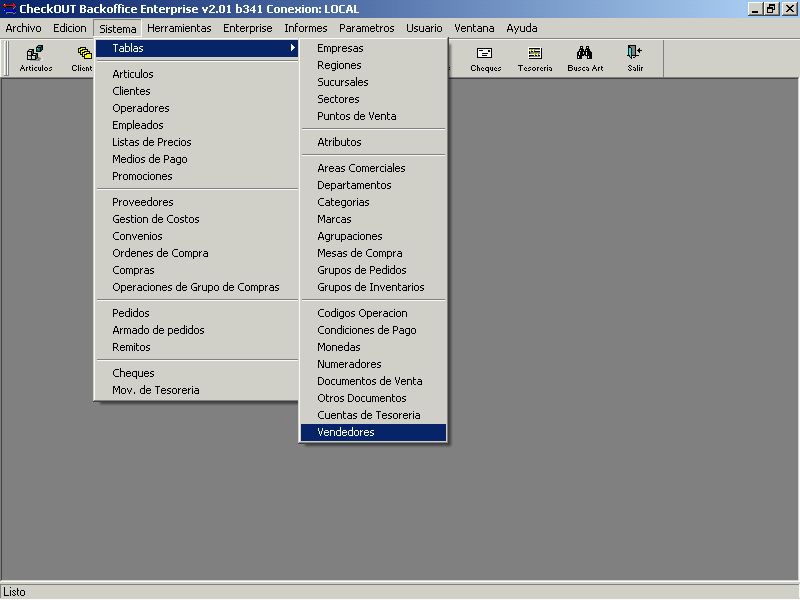Open Departamentos submenu entry

click(x=373, y=185)
